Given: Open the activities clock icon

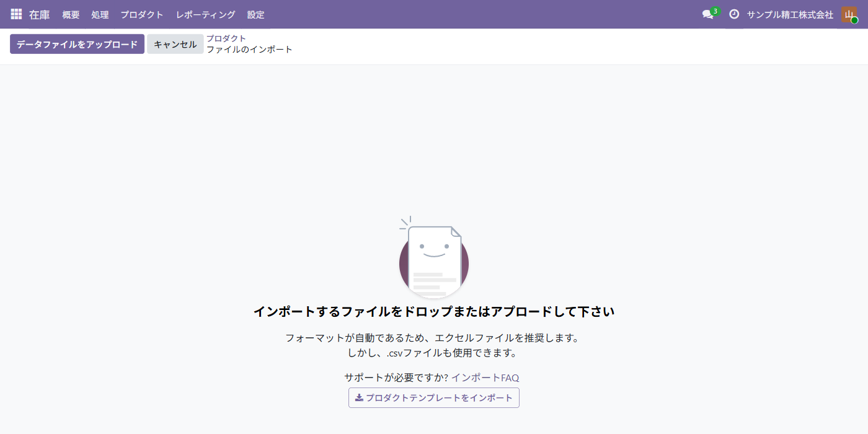Looking at the screenshot, I should [x=734, y=14].
